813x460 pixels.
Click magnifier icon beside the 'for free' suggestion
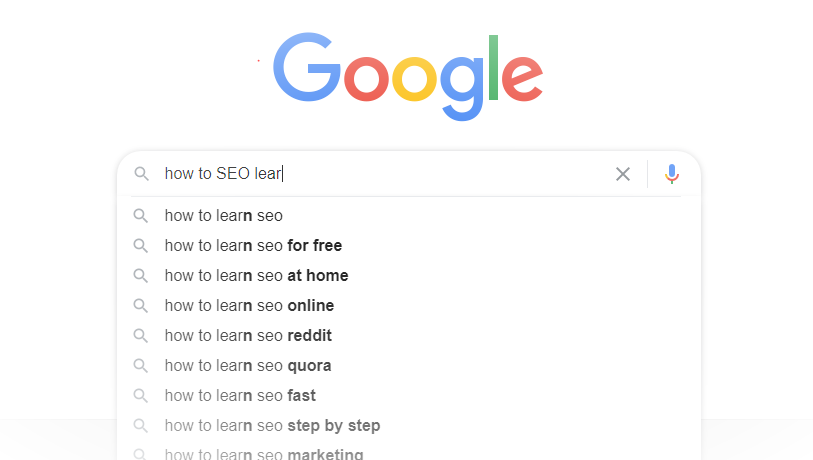[141, 245]
